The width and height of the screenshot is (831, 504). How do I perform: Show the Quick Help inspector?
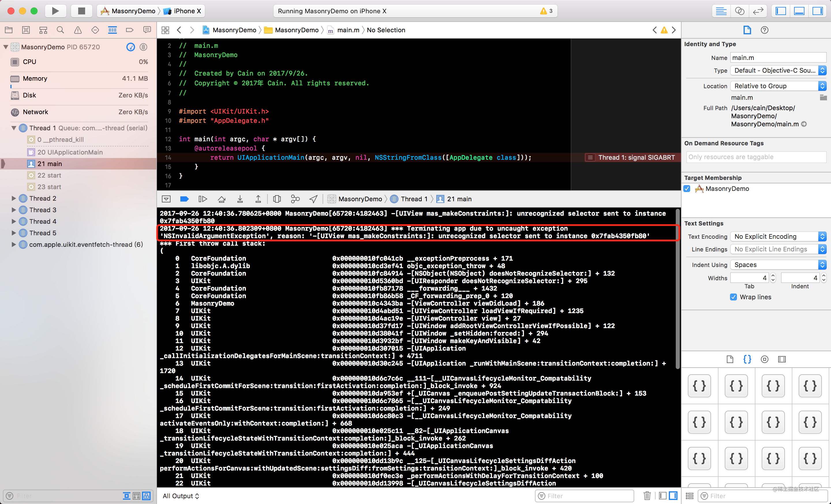coord(765,30)
